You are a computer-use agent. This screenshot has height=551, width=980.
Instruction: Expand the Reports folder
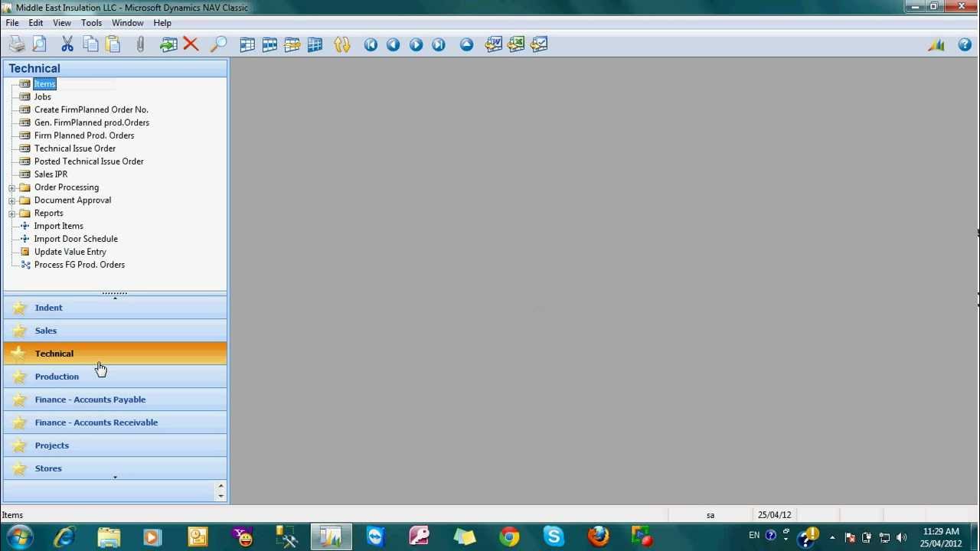click(x=11, y=214)
